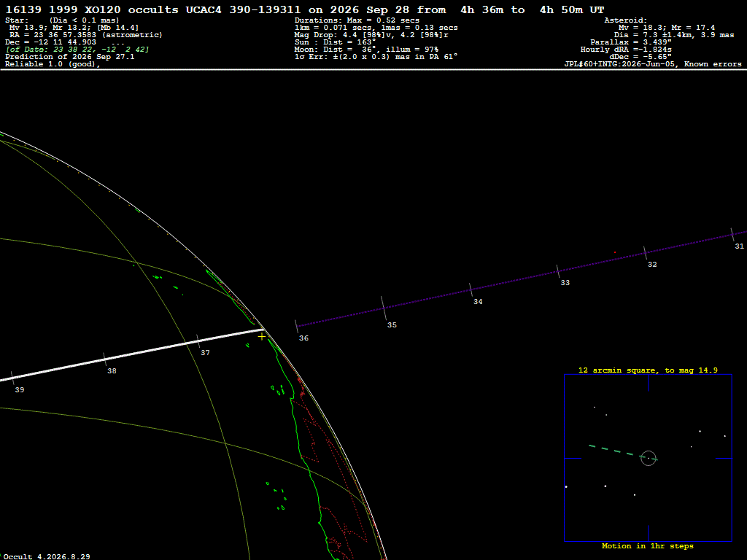Select minute marker 31 on the track

(x=739, y=246)
